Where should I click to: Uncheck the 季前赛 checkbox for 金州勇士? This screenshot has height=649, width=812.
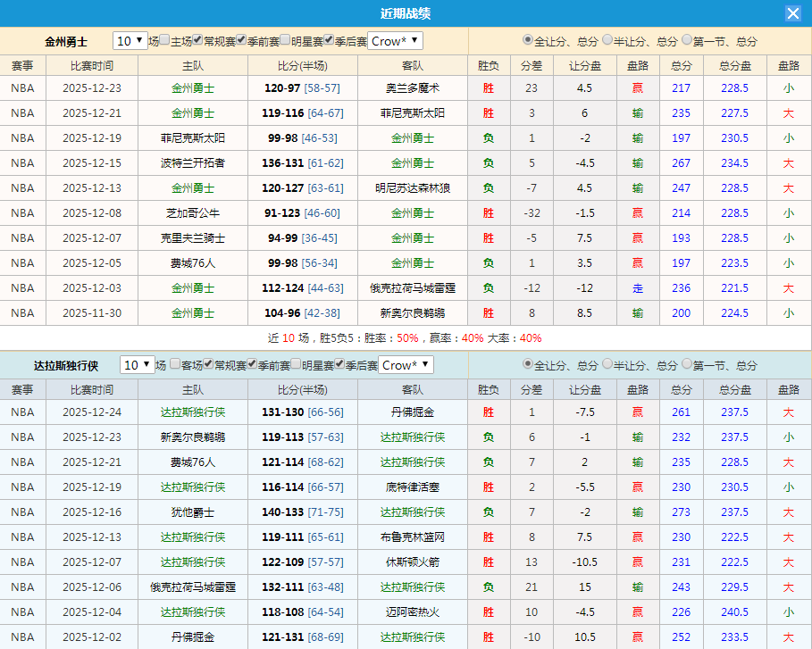pos(241,40)
